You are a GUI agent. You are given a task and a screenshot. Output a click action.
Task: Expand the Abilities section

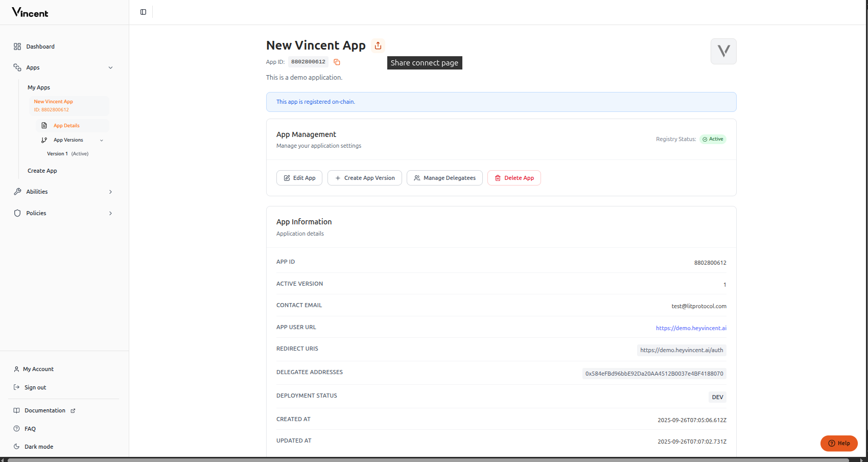click(x=110, y=192)
